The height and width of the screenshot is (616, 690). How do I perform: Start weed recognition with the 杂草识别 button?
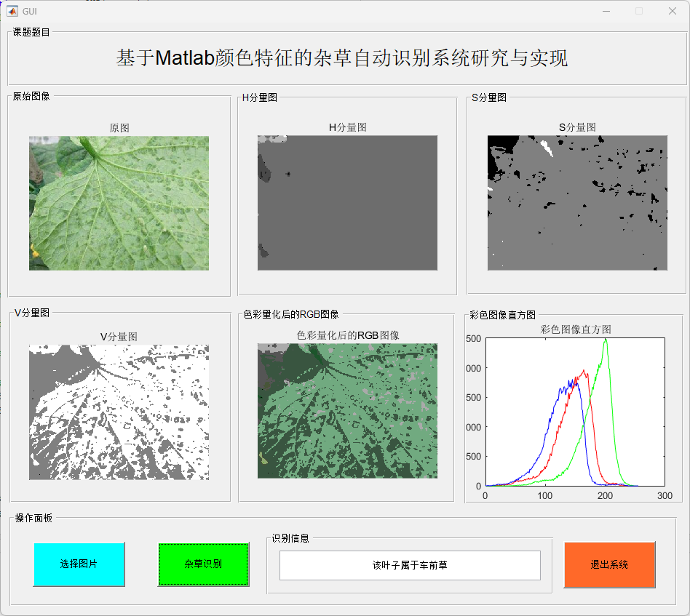point(203,564)
